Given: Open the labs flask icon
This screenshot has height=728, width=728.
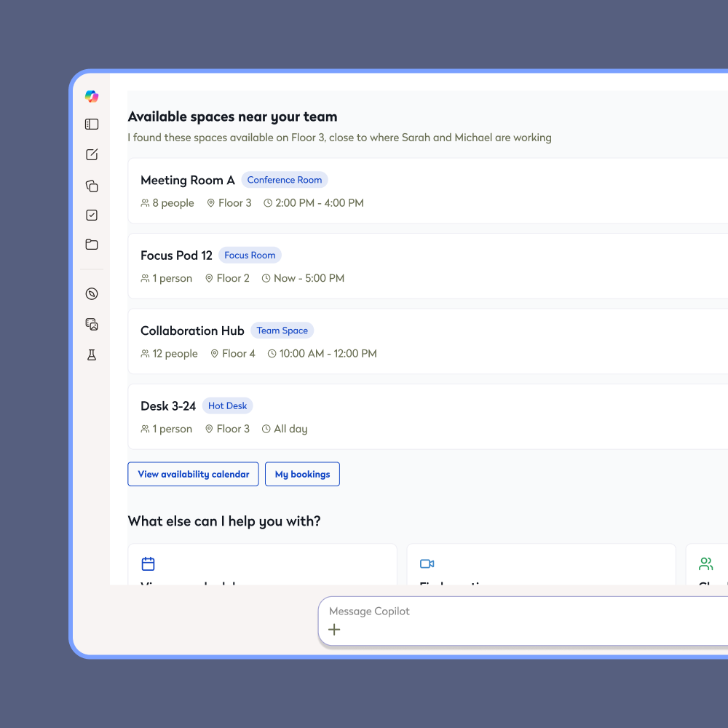Looking at the screenshot, I should point(92,355).
